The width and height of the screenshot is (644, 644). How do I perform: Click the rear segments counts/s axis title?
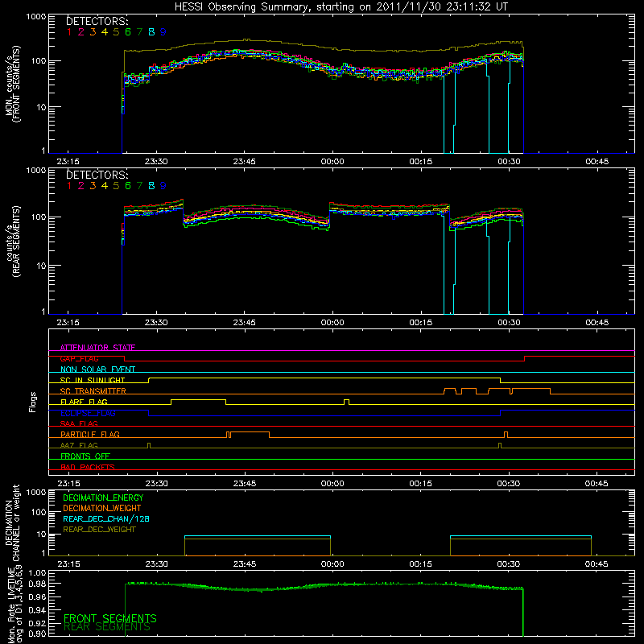pyautogui.click(x=12, y=242)
